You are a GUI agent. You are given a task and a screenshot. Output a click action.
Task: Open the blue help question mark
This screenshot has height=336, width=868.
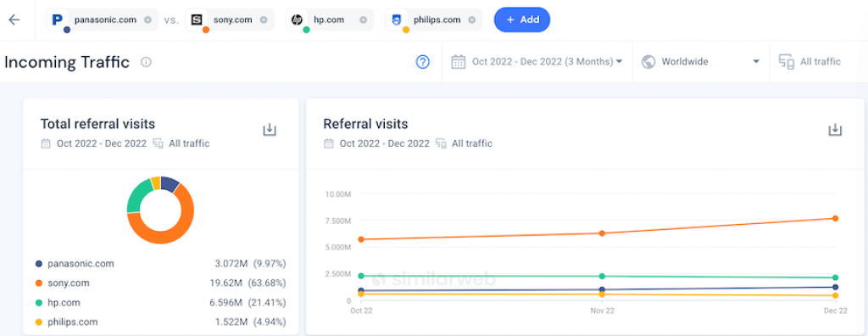pyautogui.click(x=423, y=62)
